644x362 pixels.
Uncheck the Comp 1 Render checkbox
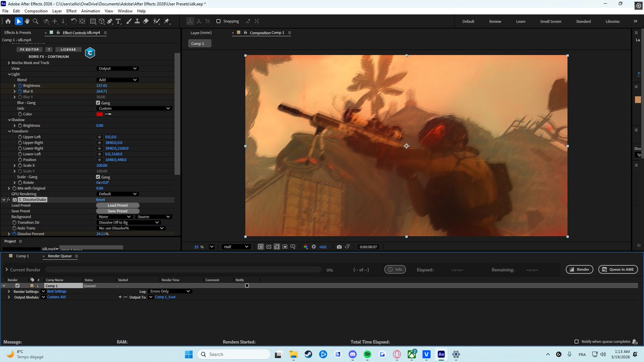[x=17, y=286]
